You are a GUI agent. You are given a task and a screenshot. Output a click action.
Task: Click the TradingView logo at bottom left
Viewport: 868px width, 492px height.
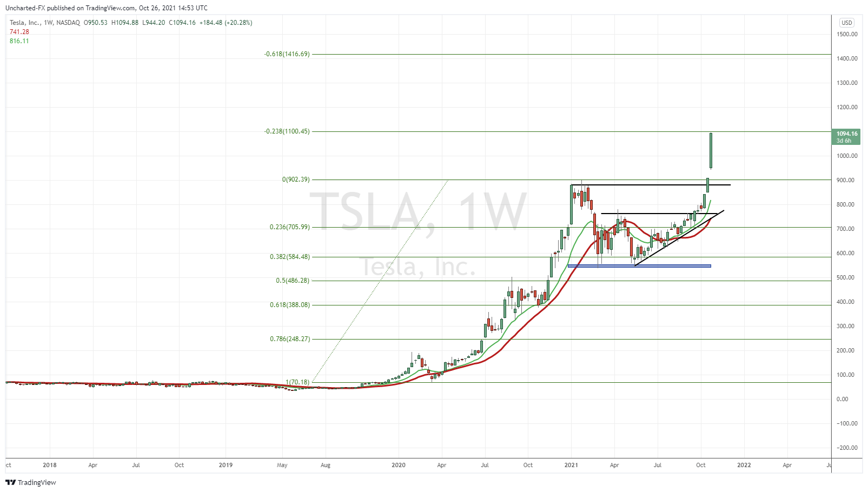(x=31, y=482)
